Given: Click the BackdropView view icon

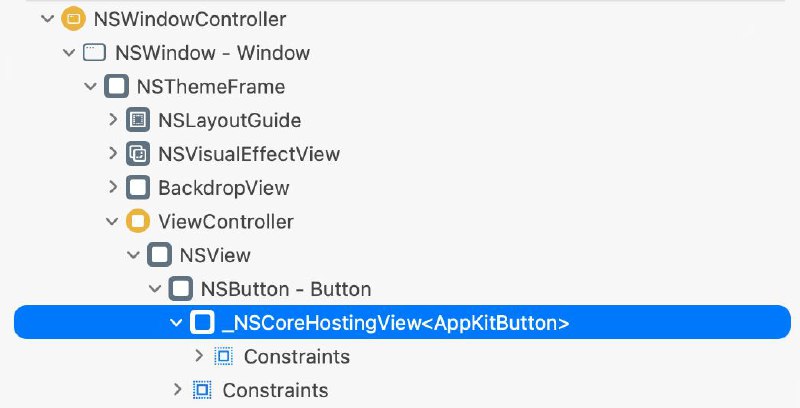Looking at the screenshot, I should 138,188.
